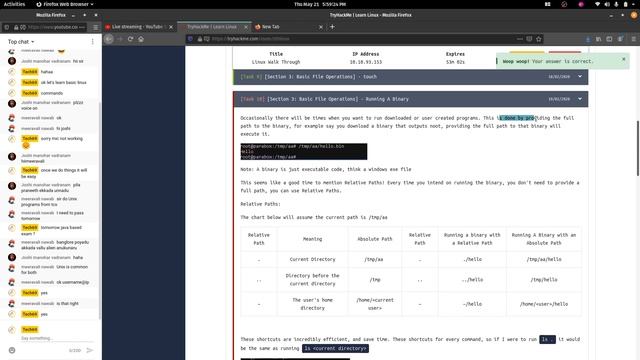The width and height of the screenshot is (640, 360).
Task: Close the TryHackMe Learn Linux tab
Action: (246, 27)
